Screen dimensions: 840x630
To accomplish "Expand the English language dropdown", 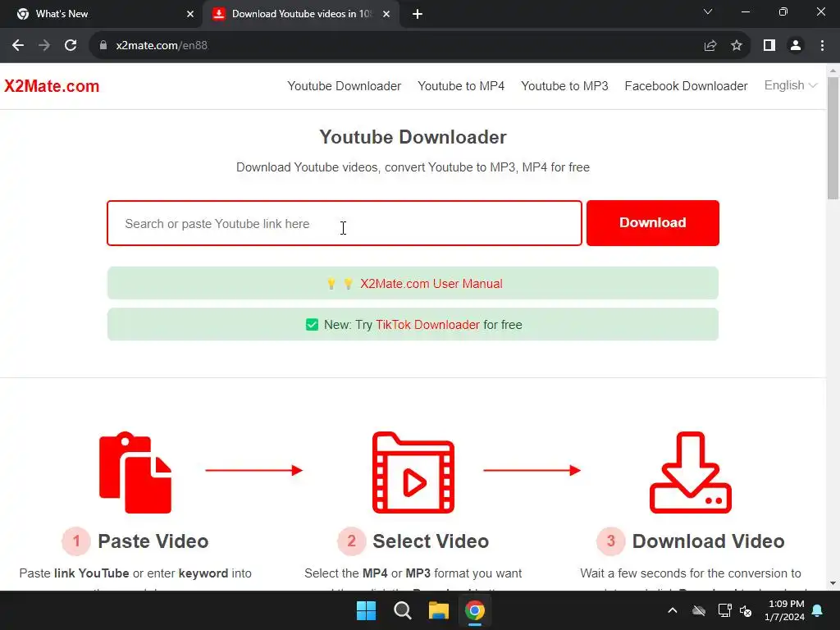I will point(790,85).
